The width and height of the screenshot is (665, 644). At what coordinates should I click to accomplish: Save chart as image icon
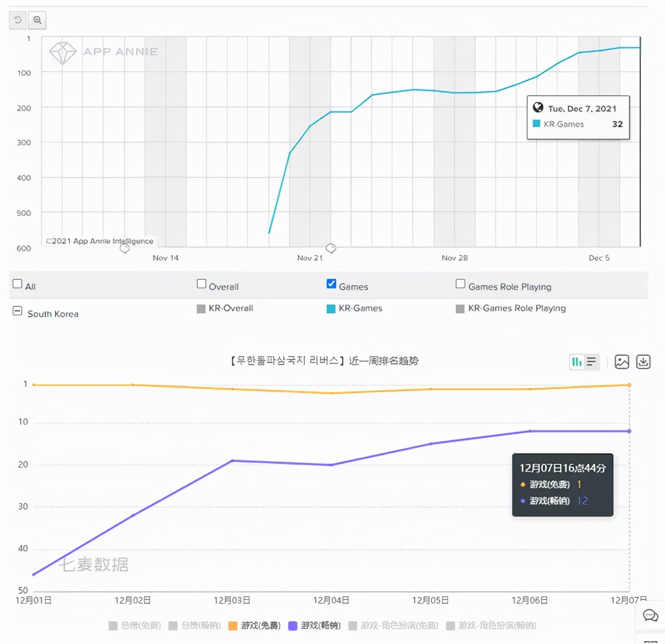622,362
